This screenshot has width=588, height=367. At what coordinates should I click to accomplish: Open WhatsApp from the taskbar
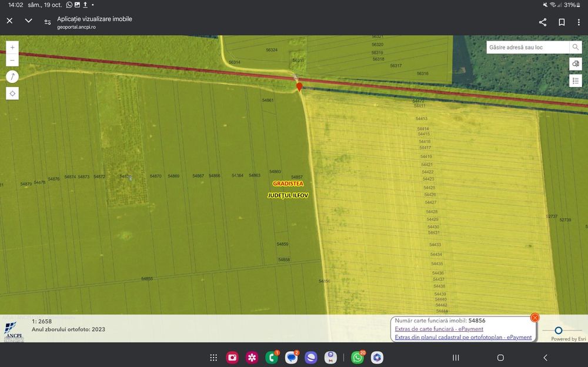point(357,358)
